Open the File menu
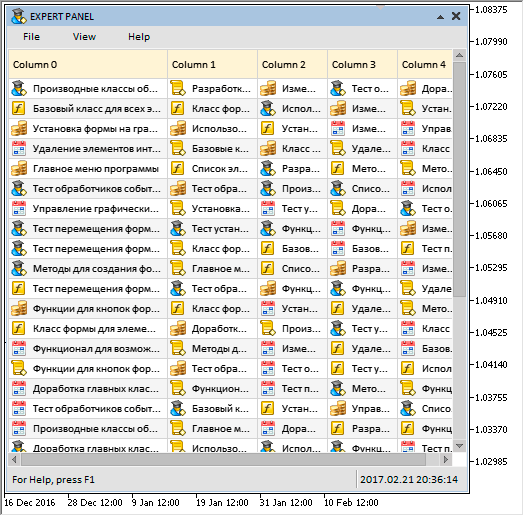Image resolution: width=524 pixels, height=516 pixels. pyautogui.click(x=31, y=37)
